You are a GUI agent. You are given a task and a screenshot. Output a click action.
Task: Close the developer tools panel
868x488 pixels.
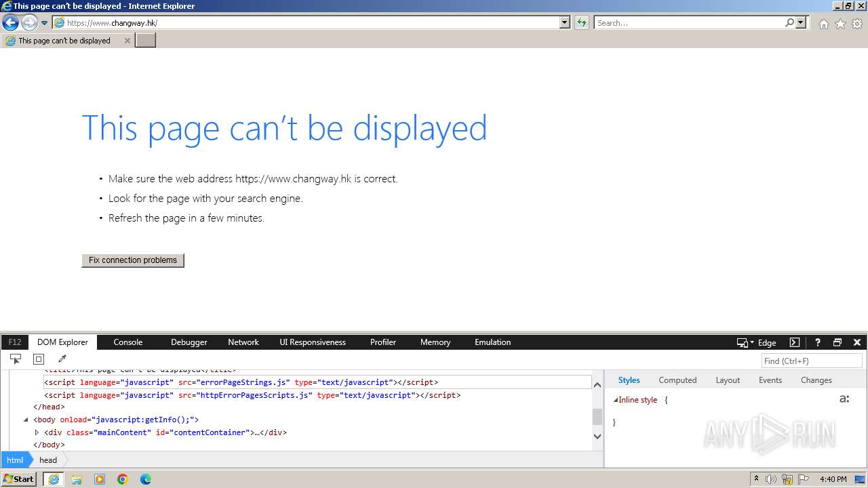point(857,342)
